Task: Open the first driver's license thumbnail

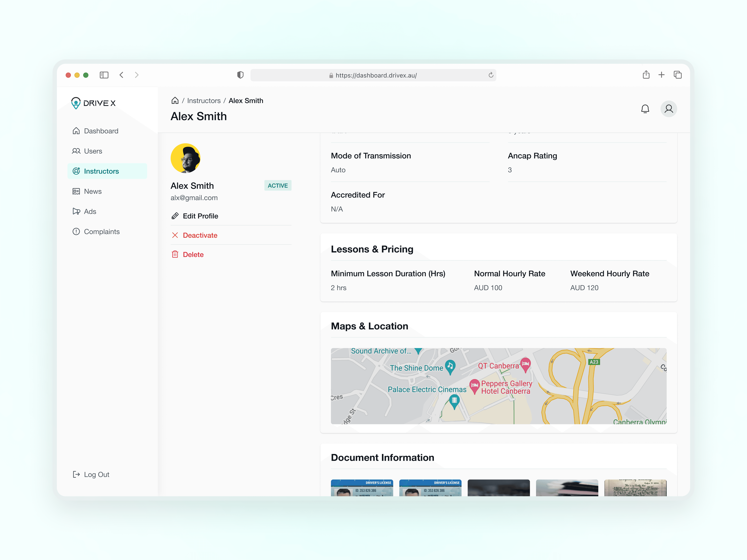Action: [362, 488]
